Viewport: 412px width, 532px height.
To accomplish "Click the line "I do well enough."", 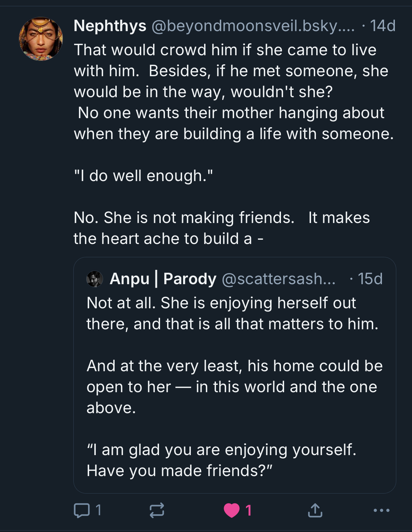I will [143, 176].
